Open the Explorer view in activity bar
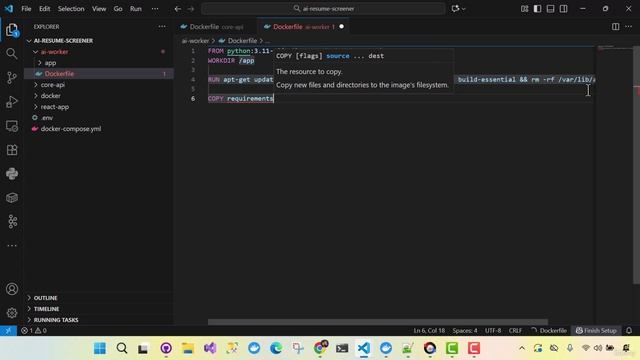 tap(12, 30)
